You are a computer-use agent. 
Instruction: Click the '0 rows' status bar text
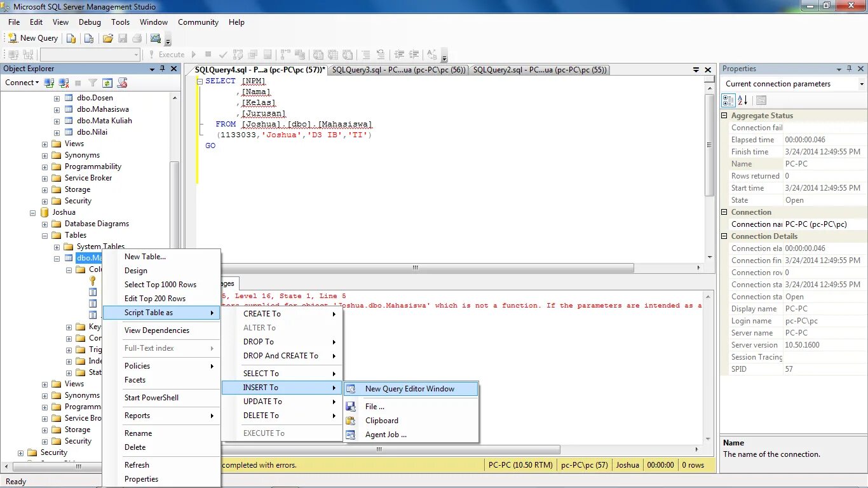(x=693, y=465)
